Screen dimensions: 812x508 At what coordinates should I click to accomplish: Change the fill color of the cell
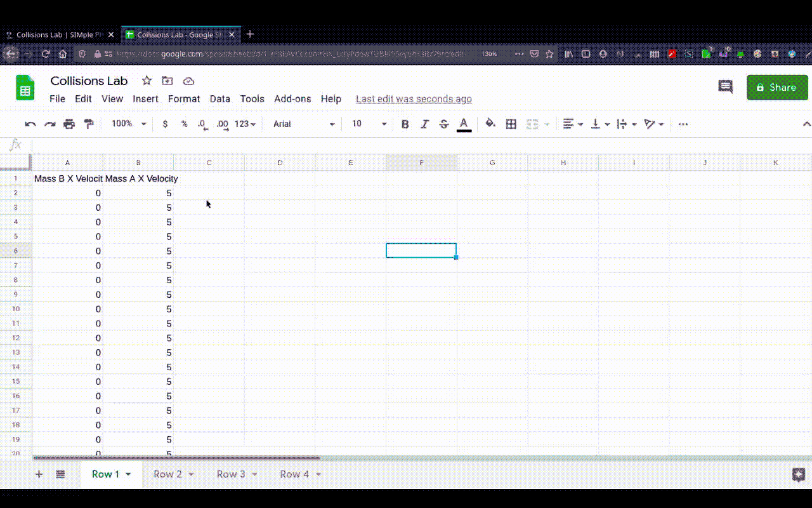coord(490,124)
